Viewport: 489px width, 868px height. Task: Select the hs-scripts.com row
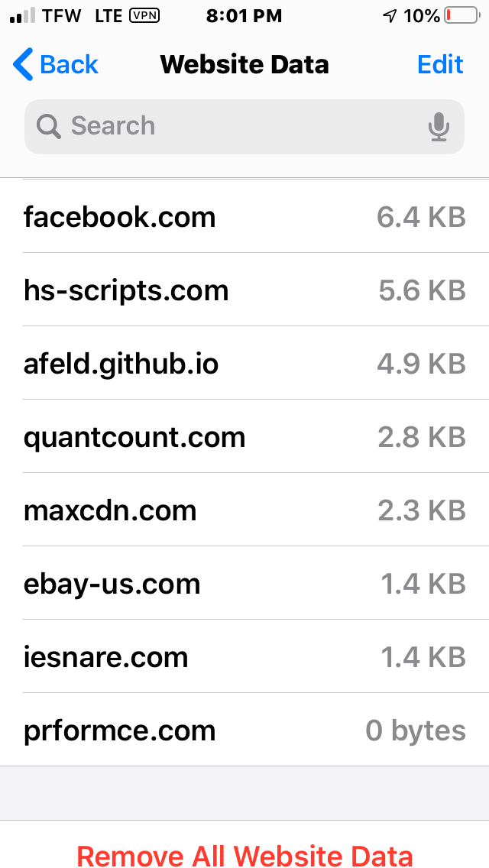pyautogui.click(x=244, y=290)
